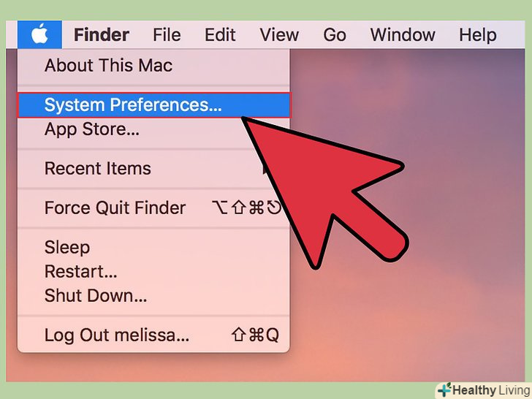Screen dimensions: 532x399
Task: Select Shut Down from the menu
Action: (x=153, y=295)
